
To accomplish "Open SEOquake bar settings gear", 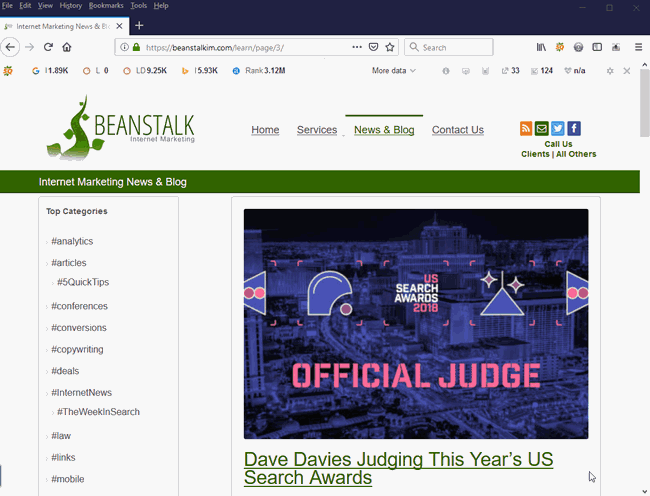I will click(x=610, y=71).
